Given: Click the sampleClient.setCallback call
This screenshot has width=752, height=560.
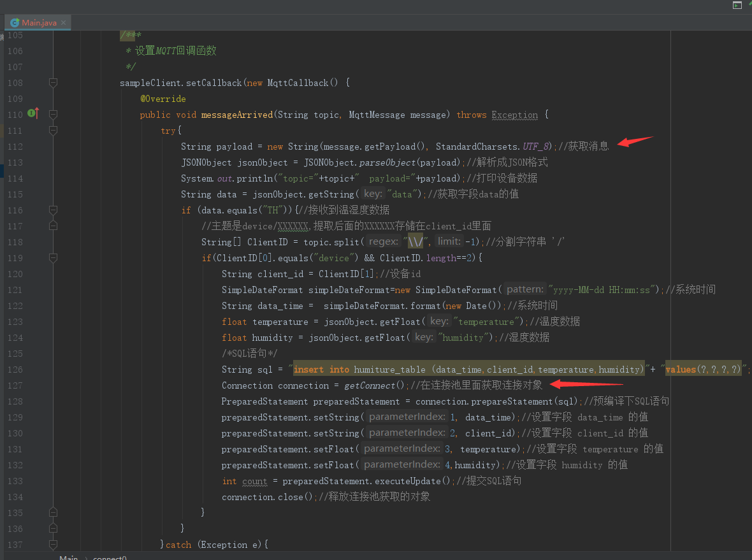Looking at the screenshot, I should click(181, 83).
